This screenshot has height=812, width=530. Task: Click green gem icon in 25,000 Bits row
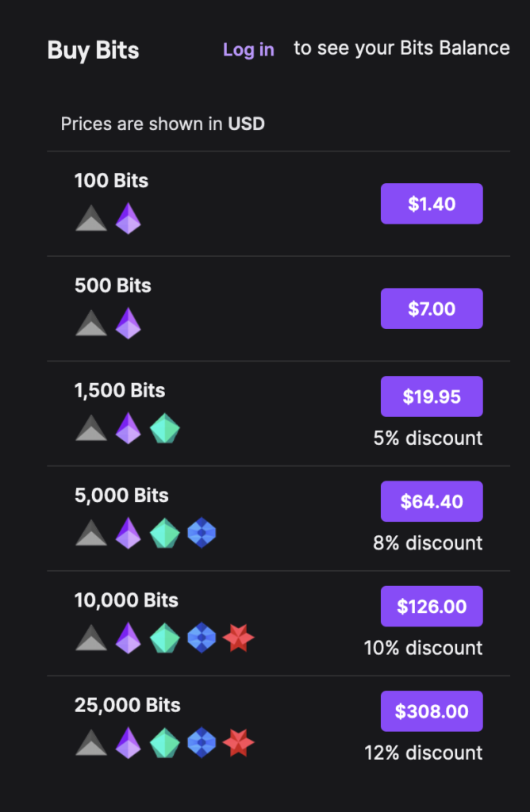click(165, 743)
